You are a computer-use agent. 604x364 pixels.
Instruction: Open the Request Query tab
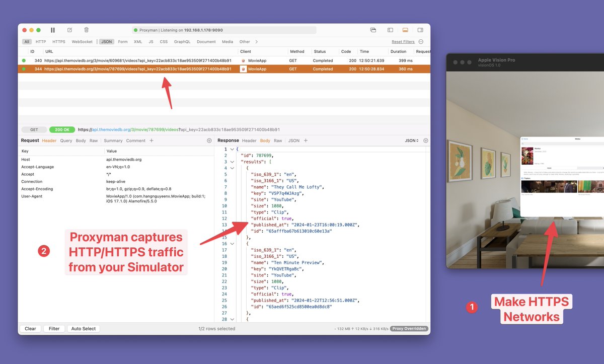pyautogui.click(x=66, y=141)
